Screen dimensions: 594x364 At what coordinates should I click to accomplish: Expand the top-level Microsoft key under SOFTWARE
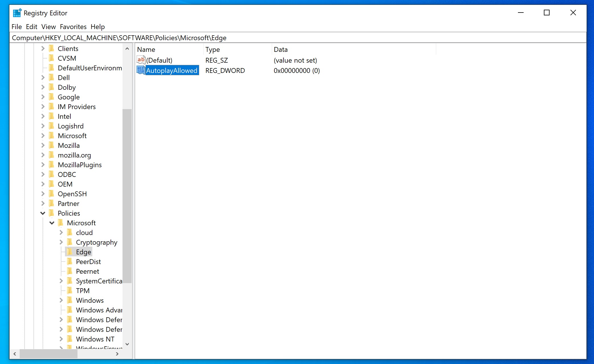pos(43,136)
